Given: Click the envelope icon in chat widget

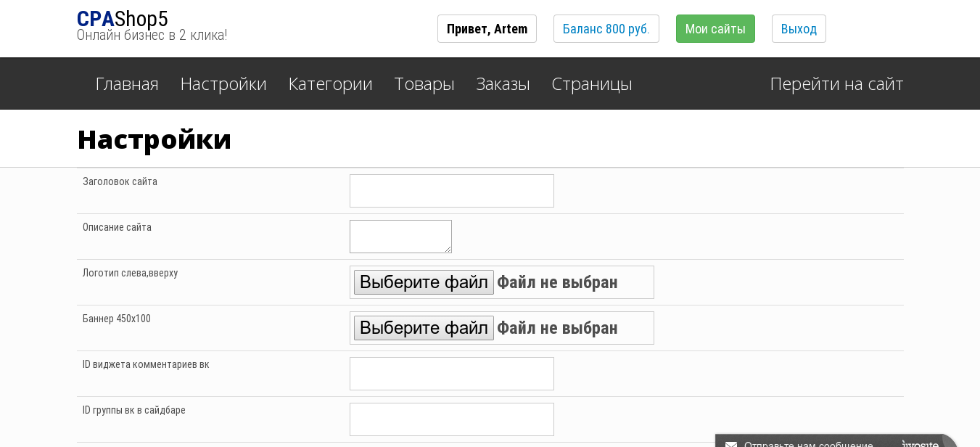Looking at the screenshot, I should [x=731, y=443].
